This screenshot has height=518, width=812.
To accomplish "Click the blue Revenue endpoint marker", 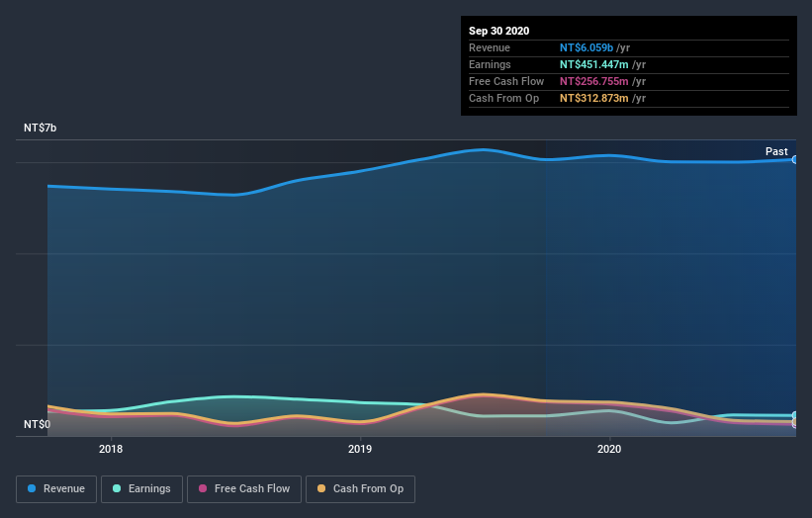I will click(x=795, y=159).
